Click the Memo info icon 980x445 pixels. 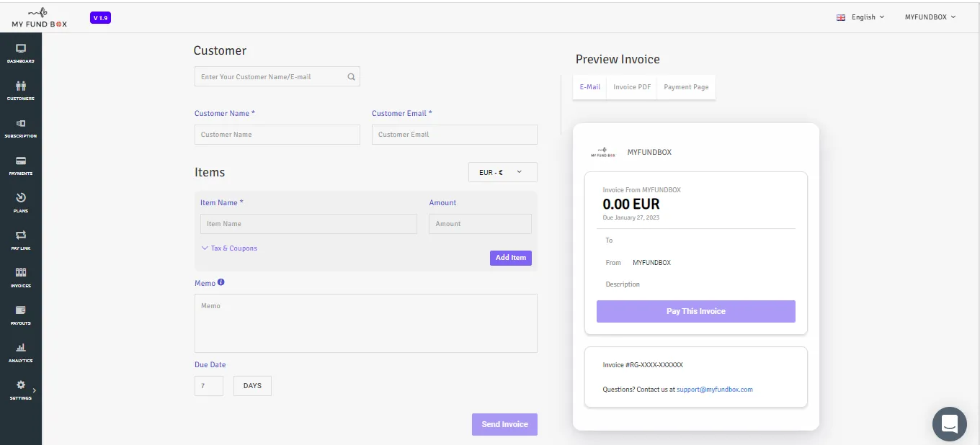[221, 283]
